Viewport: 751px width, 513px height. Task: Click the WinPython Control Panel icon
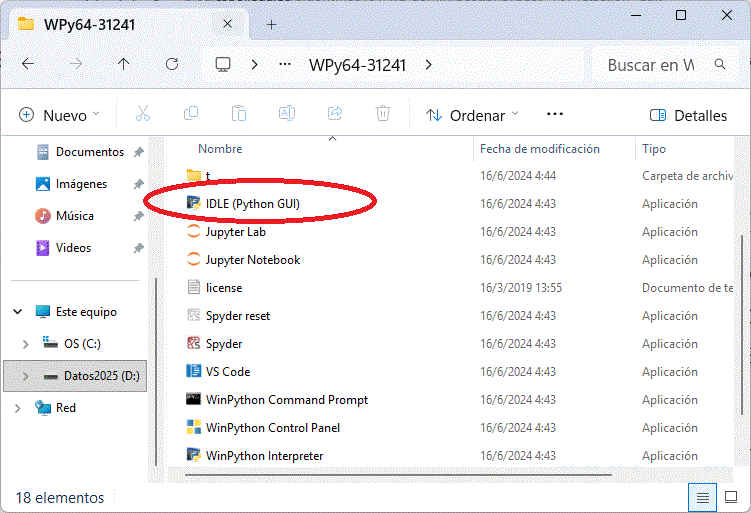click(193, 427)
